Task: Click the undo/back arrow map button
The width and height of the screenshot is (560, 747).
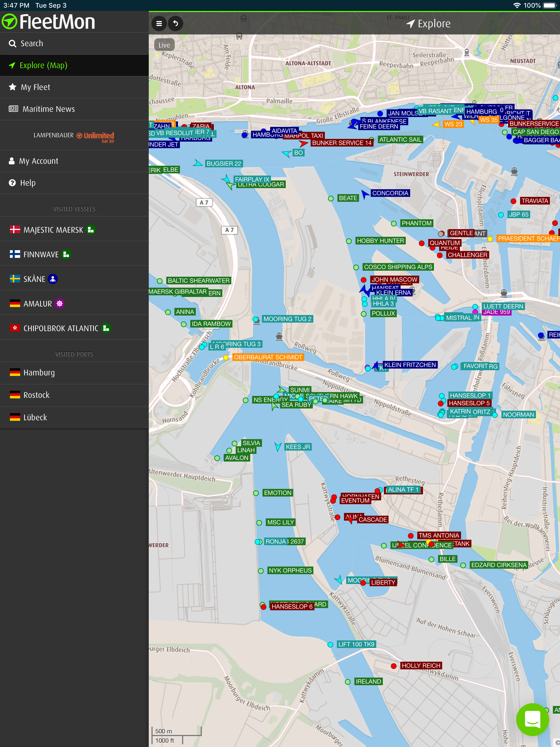Action: coord(176,24)
